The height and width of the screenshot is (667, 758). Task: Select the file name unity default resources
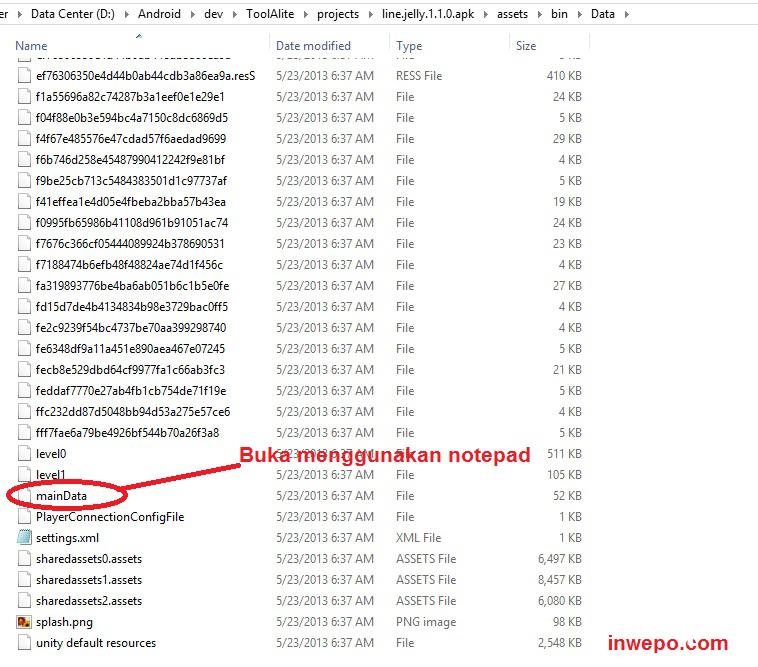pos(96,642)
